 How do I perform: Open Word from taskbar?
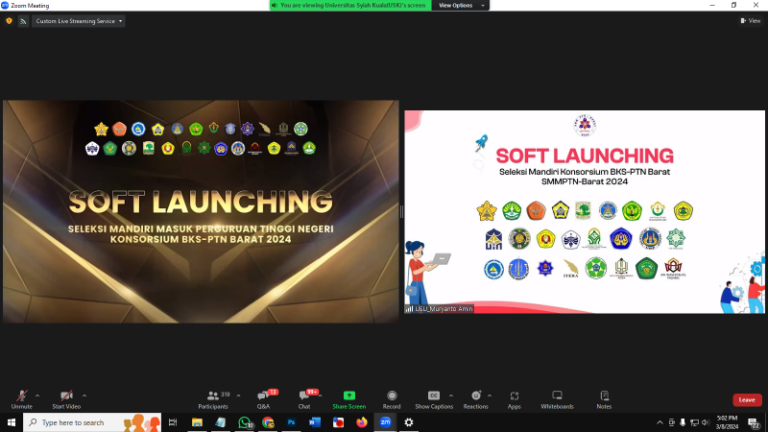315,422
